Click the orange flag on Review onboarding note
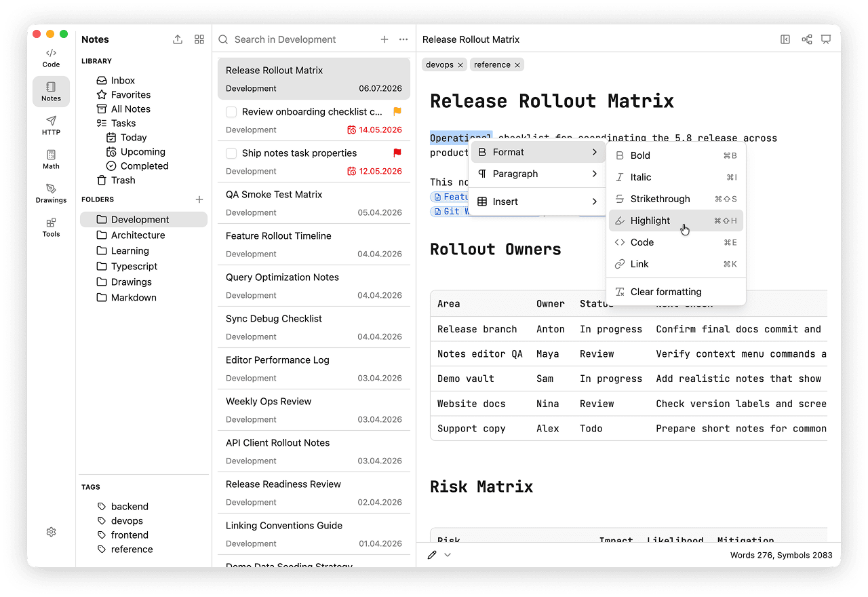Viewport: 868px width, 597px height. [x=397, y=111]
